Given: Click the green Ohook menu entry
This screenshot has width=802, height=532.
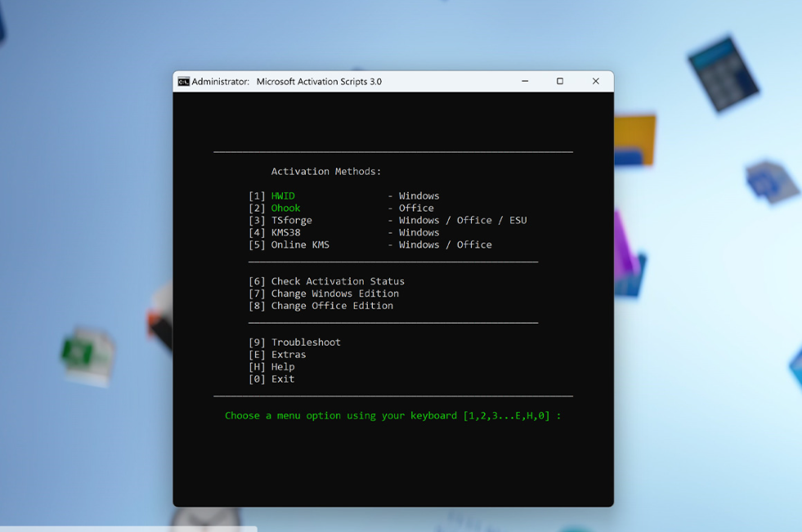Looking at the screenshot, I should coord(285,208).
